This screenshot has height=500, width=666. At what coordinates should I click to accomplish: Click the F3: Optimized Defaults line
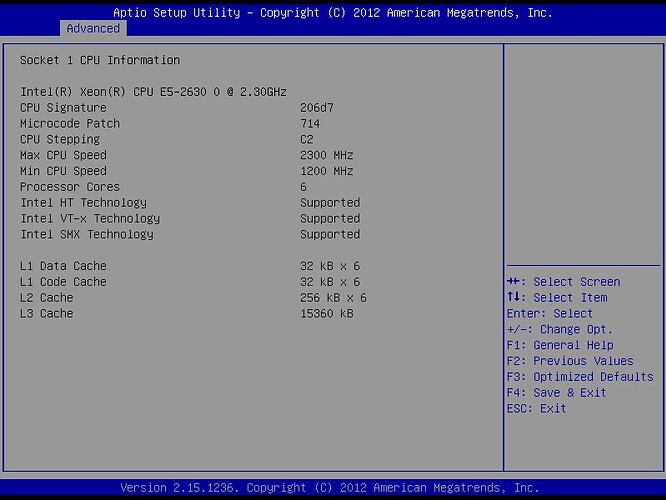580,377
